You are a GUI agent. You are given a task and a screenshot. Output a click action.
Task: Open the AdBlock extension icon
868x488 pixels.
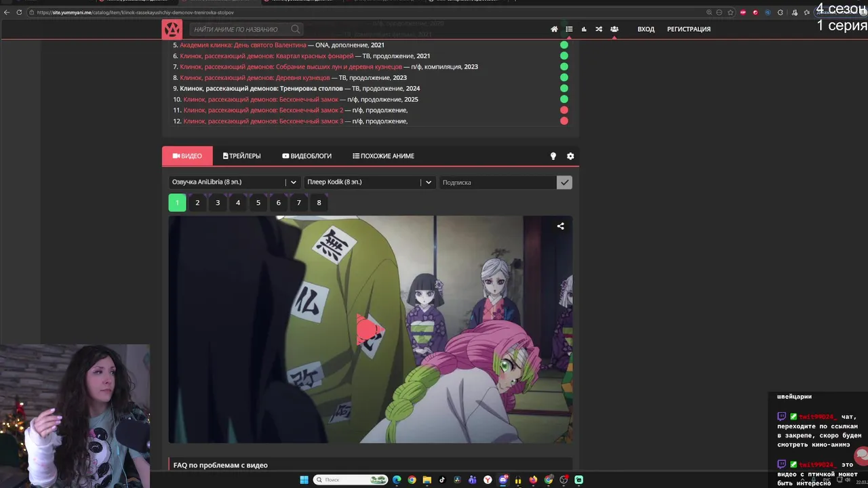(743, 12)
